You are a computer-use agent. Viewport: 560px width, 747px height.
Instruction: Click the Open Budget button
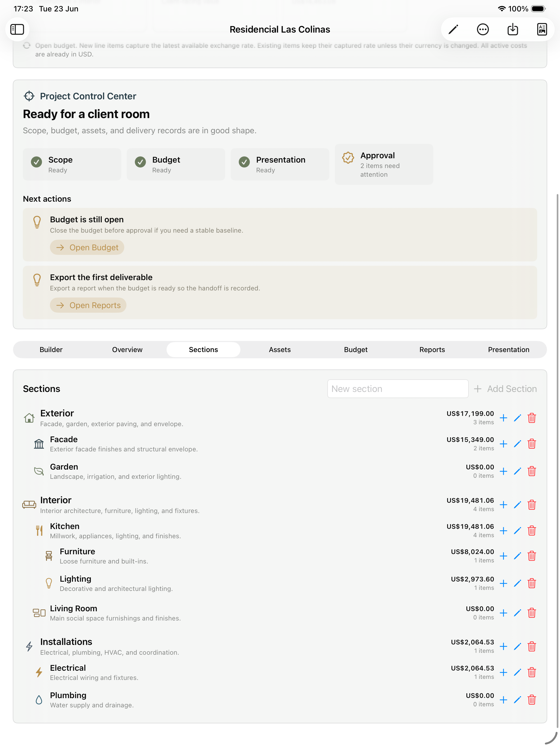pos(87,248)
